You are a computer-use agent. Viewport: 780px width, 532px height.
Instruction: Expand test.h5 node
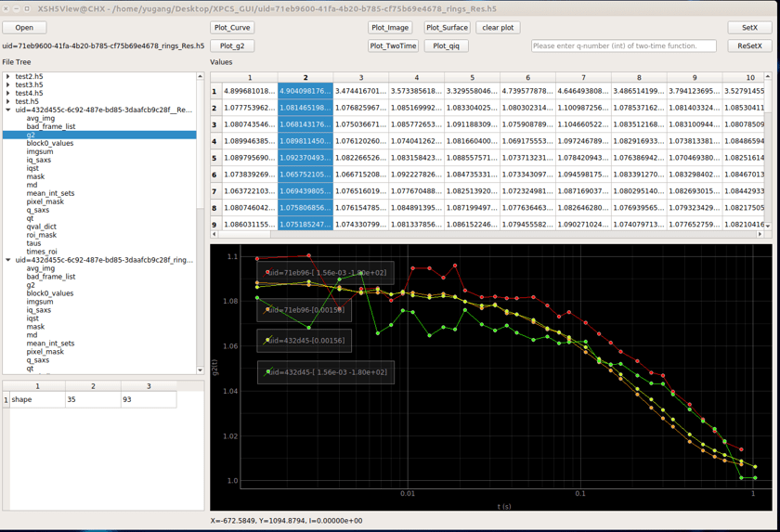click(x=8, y=101)
